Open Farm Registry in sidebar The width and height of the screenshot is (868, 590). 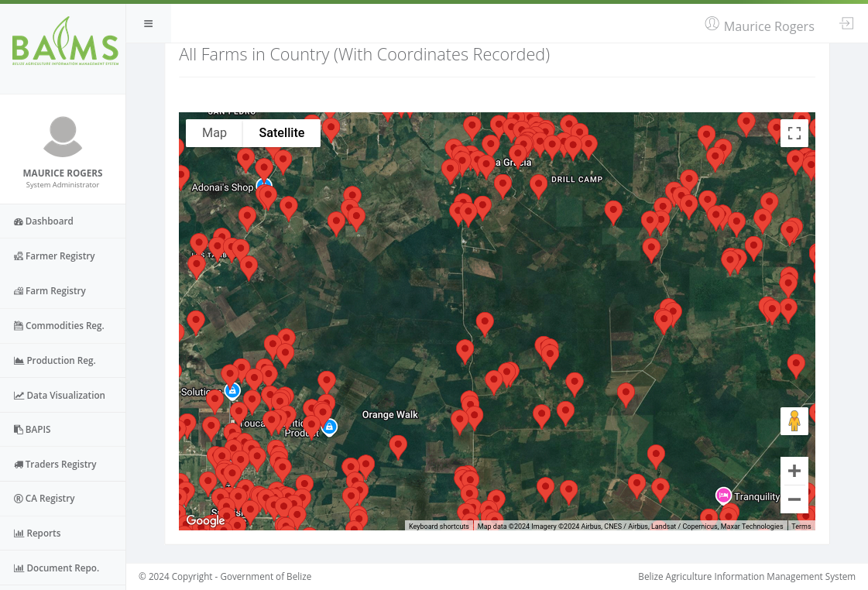63,290
